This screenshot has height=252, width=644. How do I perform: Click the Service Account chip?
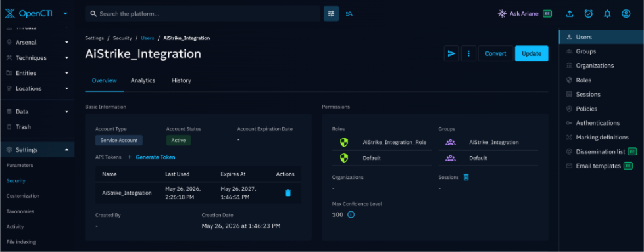(x=119, y=140)
